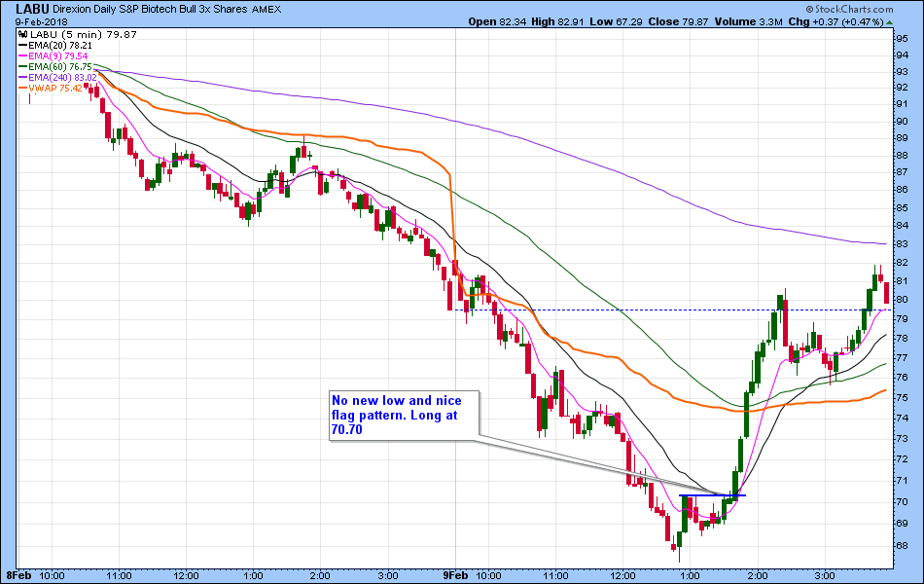Click the 10:00 label right after 8Feb

52,575
